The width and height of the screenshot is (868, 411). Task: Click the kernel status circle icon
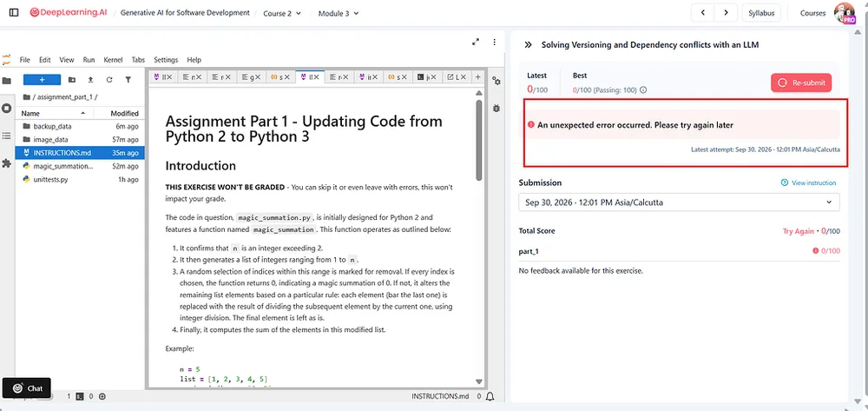[x=102, y=396]
